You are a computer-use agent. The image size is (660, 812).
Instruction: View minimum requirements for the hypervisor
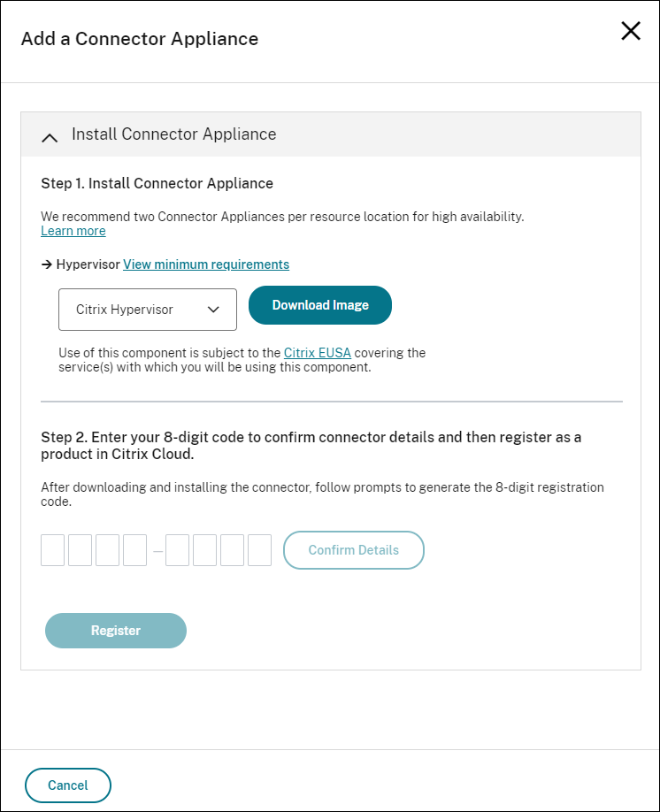tap(205, 264)
